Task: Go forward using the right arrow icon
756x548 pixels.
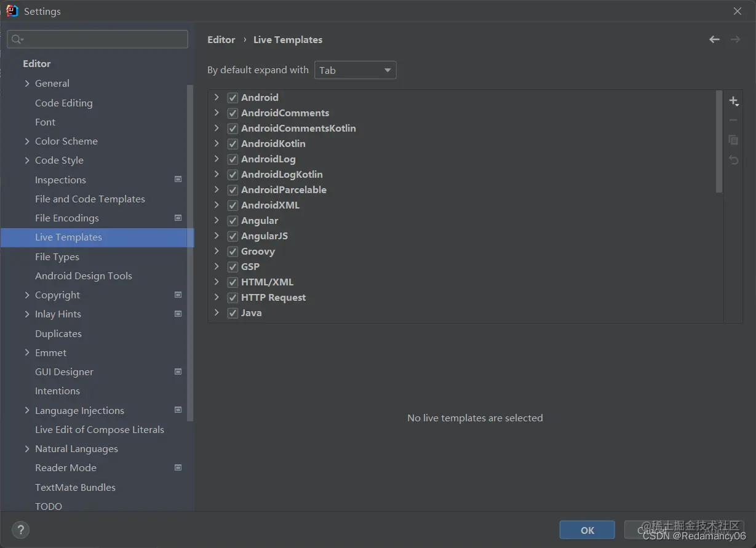Action: coord(735,39)
